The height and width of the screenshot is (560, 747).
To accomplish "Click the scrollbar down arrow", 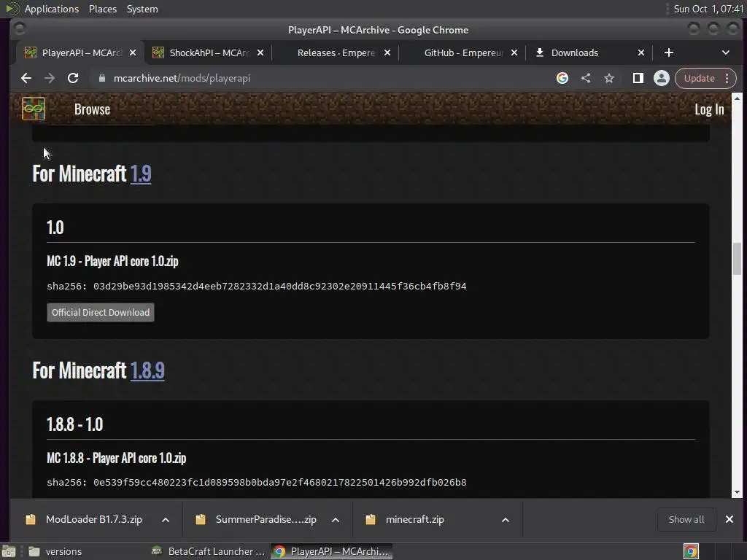I will (737, 492).
